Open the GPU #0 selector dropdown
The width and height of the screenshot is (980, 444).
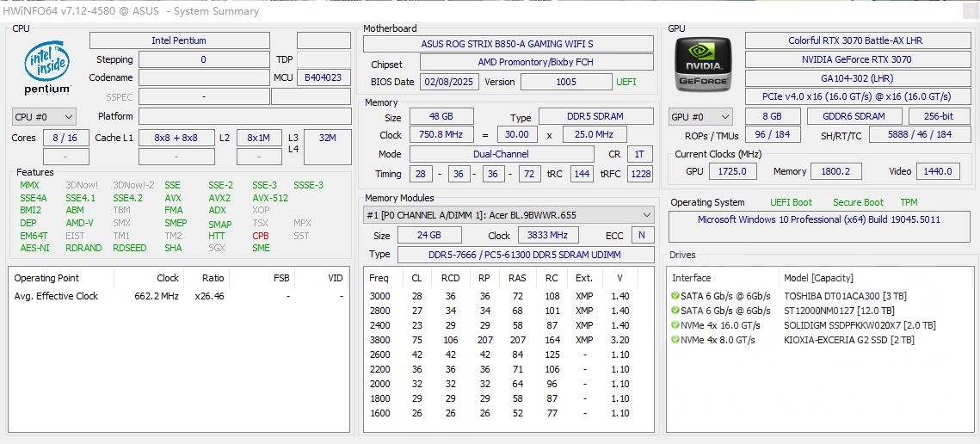point(700,116)
